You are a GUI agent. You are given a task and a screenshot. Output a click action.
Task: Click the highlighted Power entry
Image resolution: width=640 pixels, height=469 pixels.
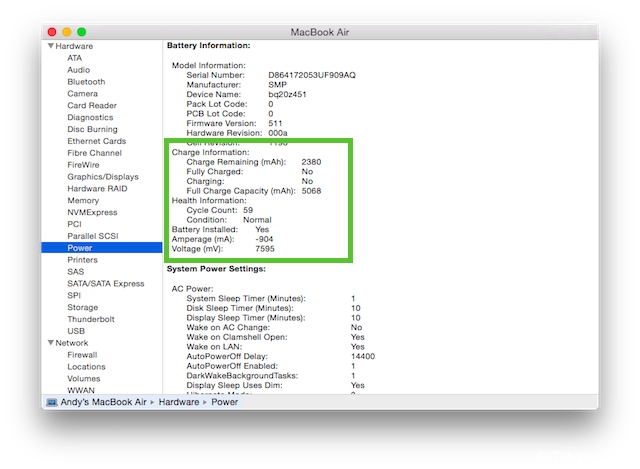[x=102, y=248]
